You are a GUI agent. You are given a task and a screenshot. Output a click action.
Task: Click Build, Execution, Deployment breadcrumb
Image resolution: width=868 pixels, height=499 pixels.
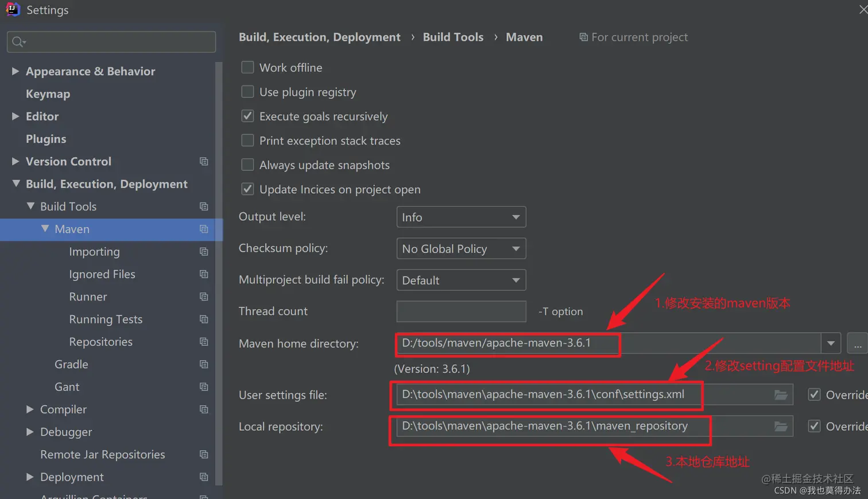pyautogui.click(x=320, y=37)
